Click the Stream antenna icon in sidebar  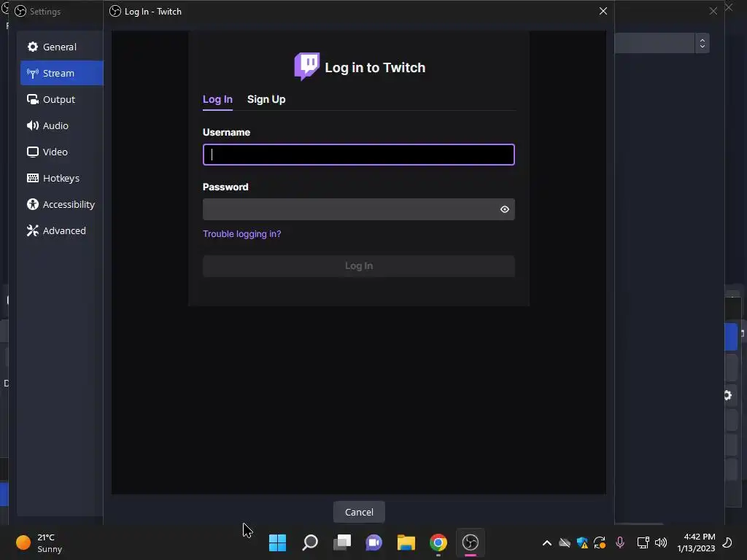(32, 73)
